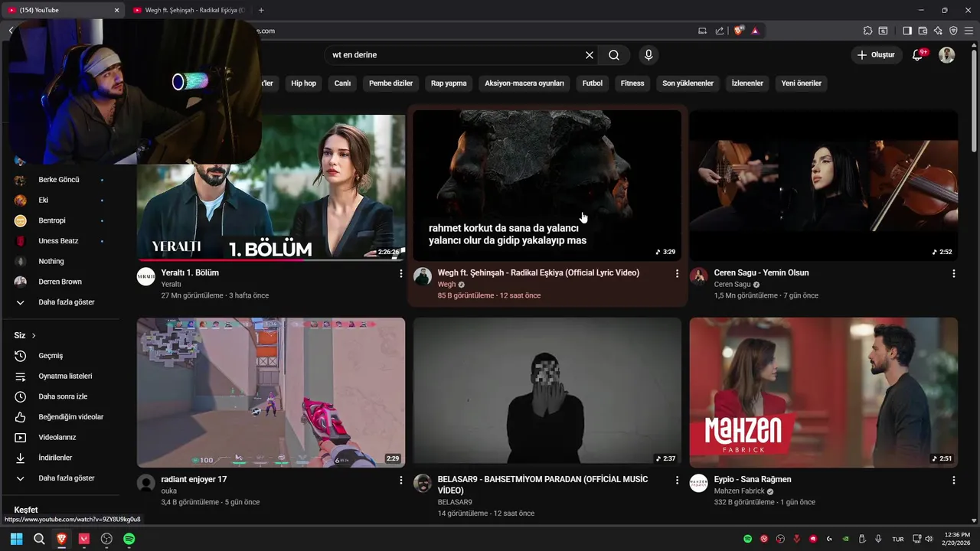Select the Yeni öneriler chip
This screenshot has width=980, height=551.
click(802, 83)
